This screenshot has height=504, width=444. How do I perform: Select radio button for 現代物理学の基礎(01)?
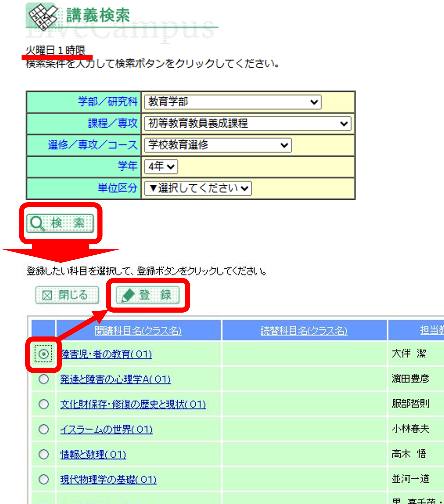(44, 479)
